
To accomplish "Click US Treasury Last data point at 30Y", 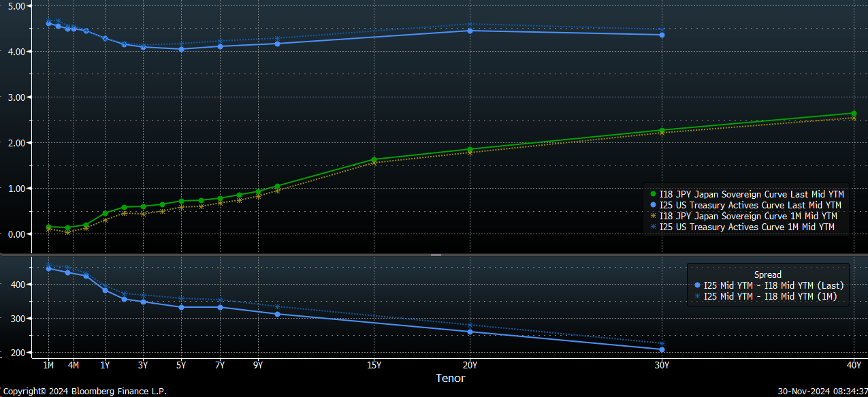I will tap(662, 35).
